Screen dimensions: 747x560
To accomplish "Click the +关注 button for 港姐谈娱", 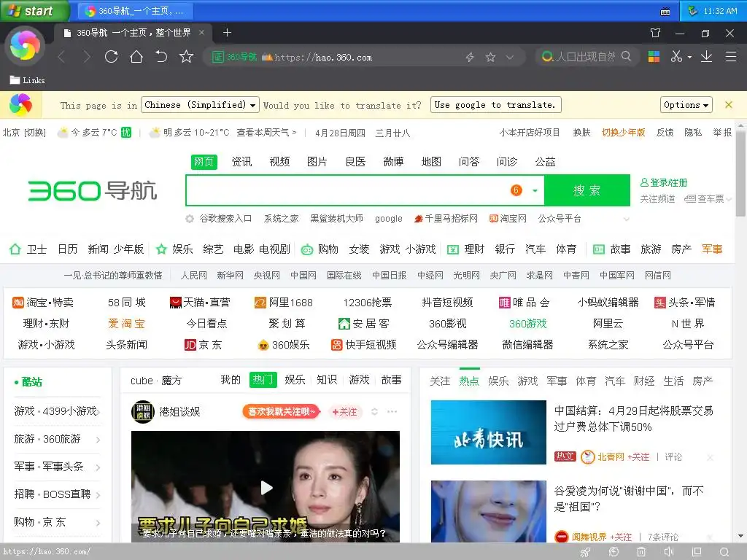I will point(344,411).
